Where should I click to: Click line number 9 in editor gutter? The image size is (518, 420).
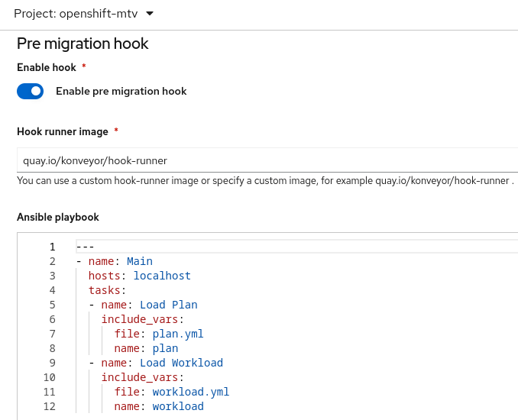(52, 363)
